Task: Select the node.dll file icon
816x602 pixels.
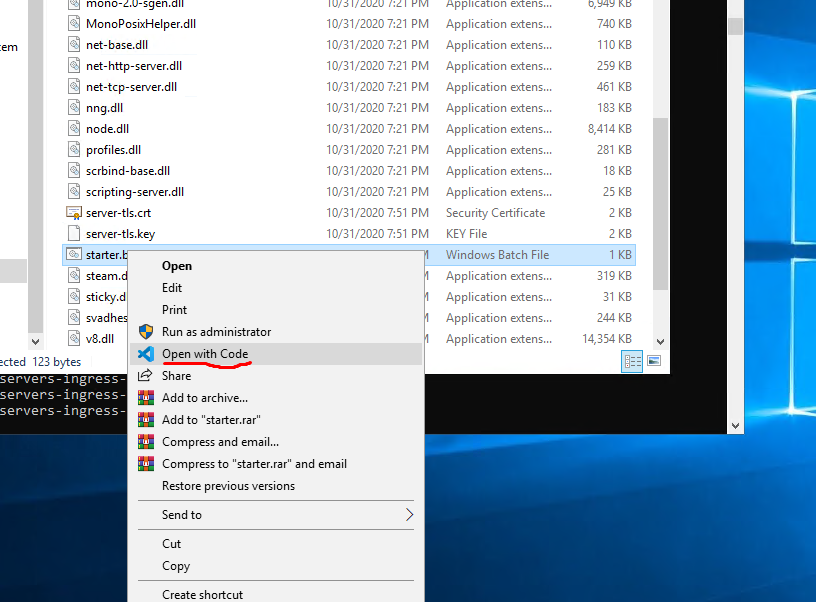Action: 74,129
